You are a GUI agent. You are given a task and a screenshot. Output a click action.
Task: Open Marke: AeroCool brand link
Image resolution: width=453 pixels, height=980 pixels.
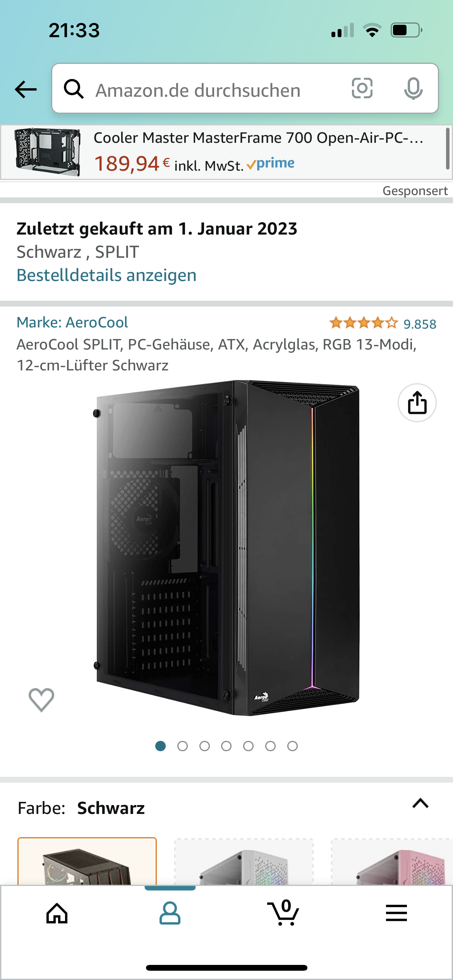pos(72,322)
